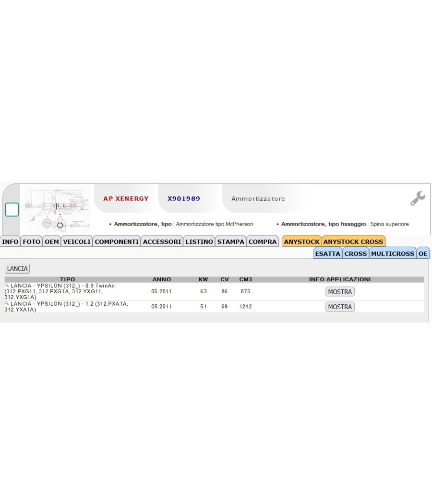Click the LANCIA brand button
Viewport: 432px width, 504px height.
coord(17,268)
